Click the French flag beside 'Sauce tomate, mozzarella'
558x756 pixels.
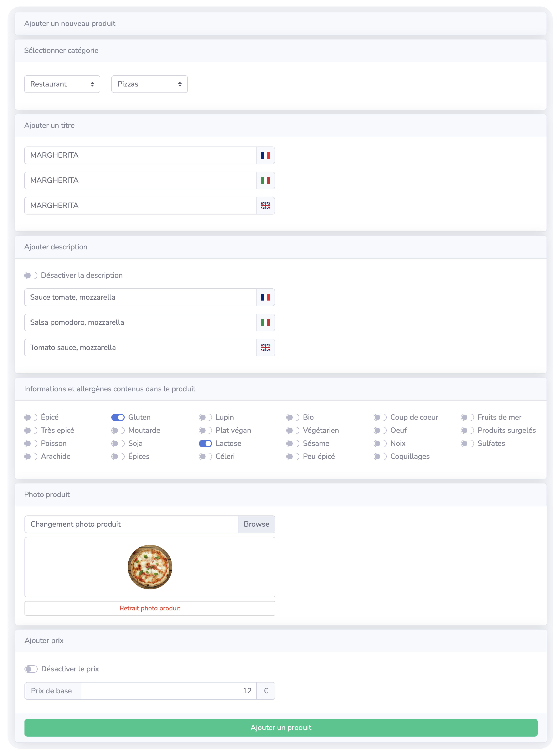coord(265,297)
